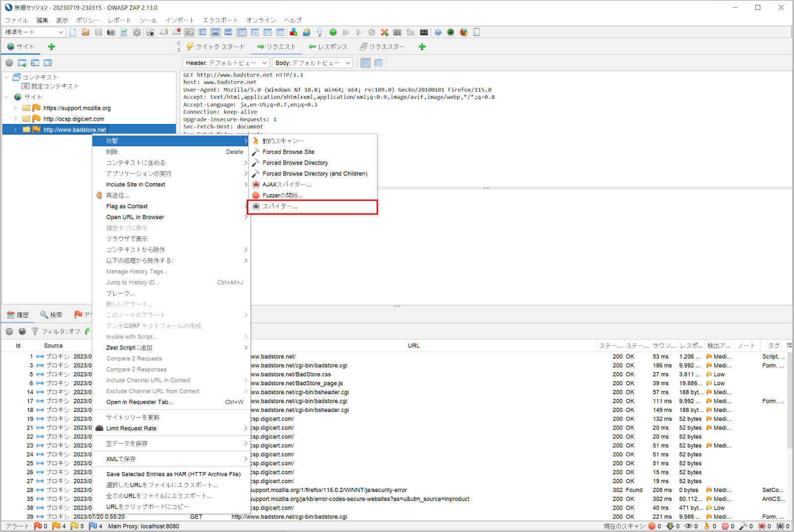Open the Body デフォルトビュー dropdown
Screen dimensions: 794x532
313,62
